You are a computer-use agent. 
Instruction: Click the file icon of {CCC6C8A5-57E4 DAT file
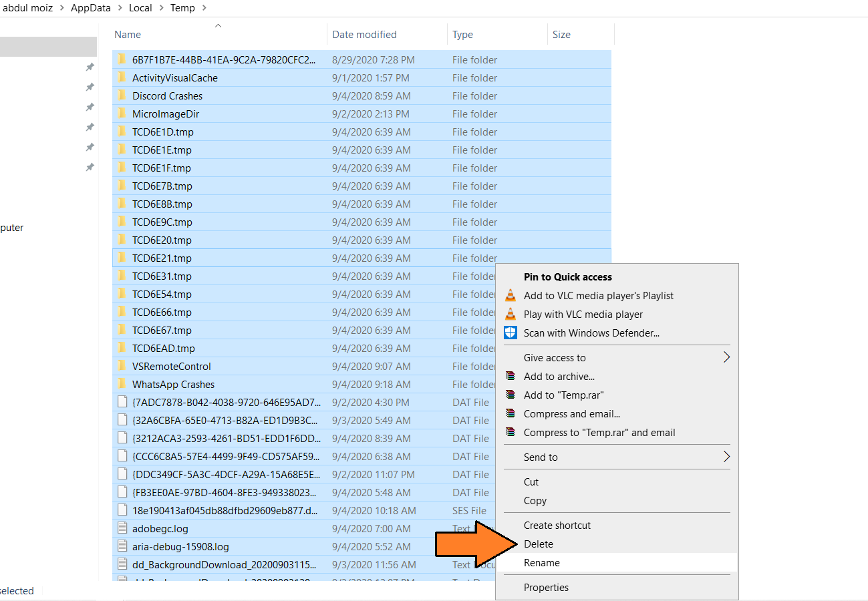point(122,456)
